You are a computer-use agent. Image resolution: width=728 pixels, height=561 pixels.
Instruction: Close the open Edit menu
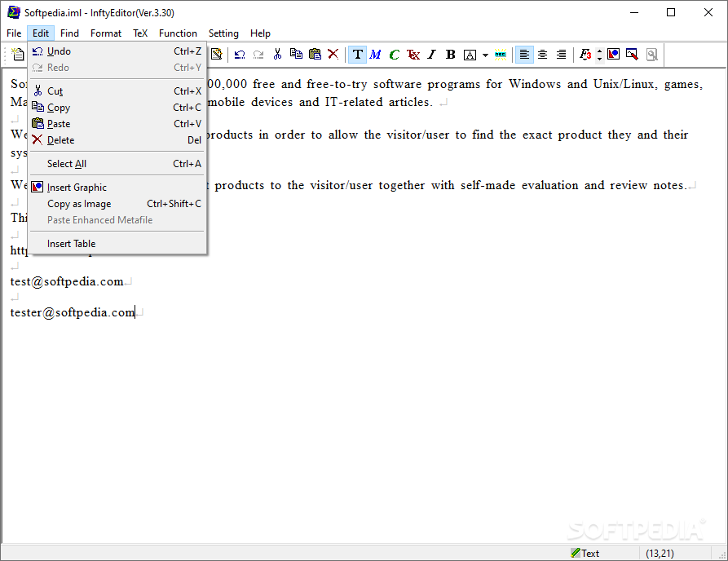(x=41, y=33)
